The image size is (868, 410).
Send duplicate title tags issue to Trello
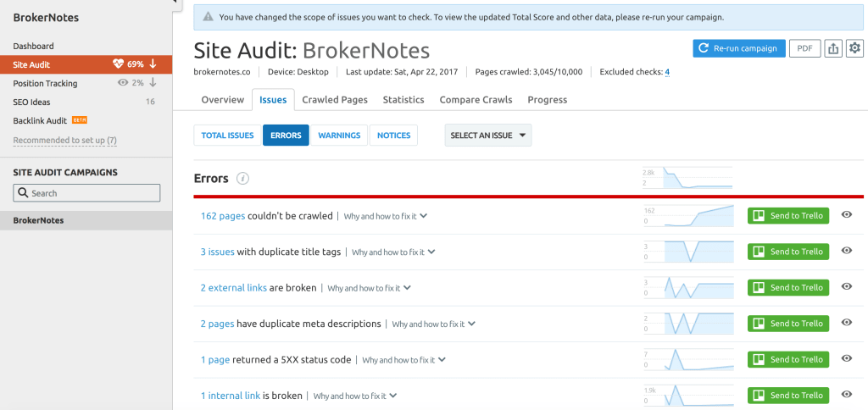pos(788,252)
